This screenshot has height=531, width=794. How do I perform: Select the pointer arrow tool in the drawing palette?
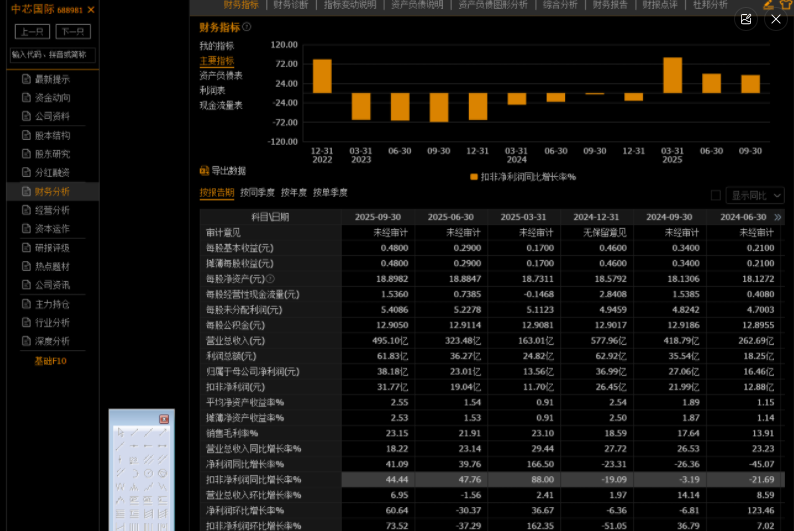click(x=121, y=432)
